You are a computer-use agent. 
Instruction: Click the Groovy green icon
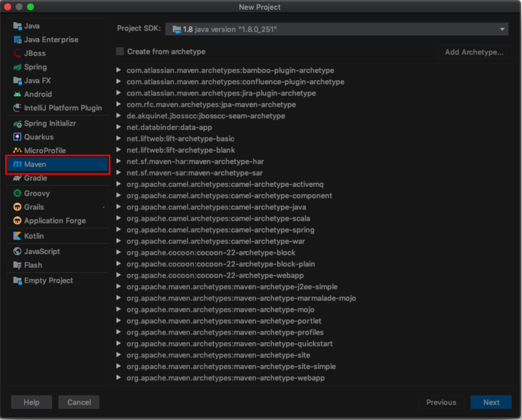pyautogui.click(x=17, y=193)
